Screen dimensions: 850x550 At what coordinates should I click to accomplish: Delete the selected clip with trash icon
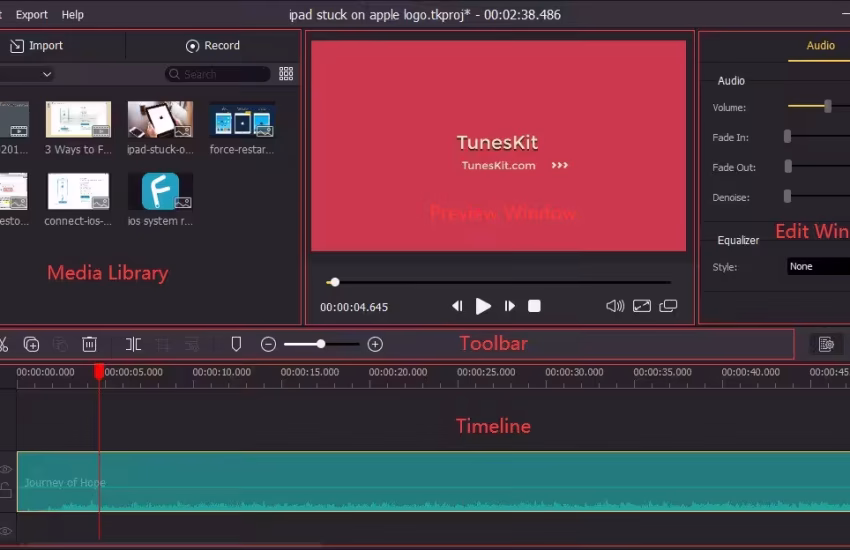(x=89, y=344)
